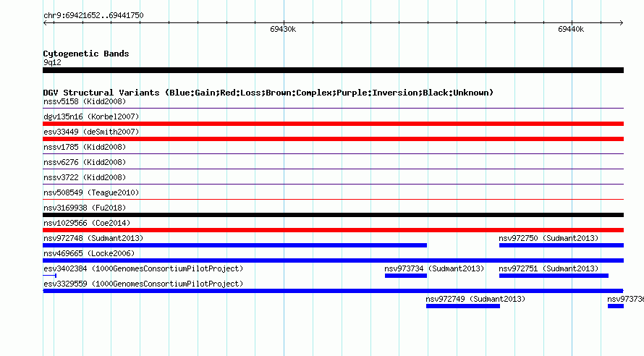Click red loss bar under nsv1029566
644x356 pixels.
(333, 230)
